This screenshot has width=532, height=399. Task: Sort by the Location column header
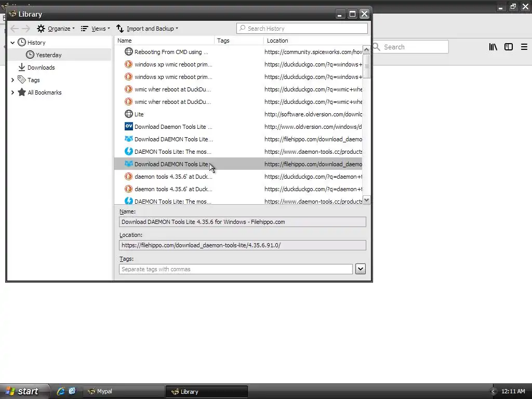click(x=313, y=41)
